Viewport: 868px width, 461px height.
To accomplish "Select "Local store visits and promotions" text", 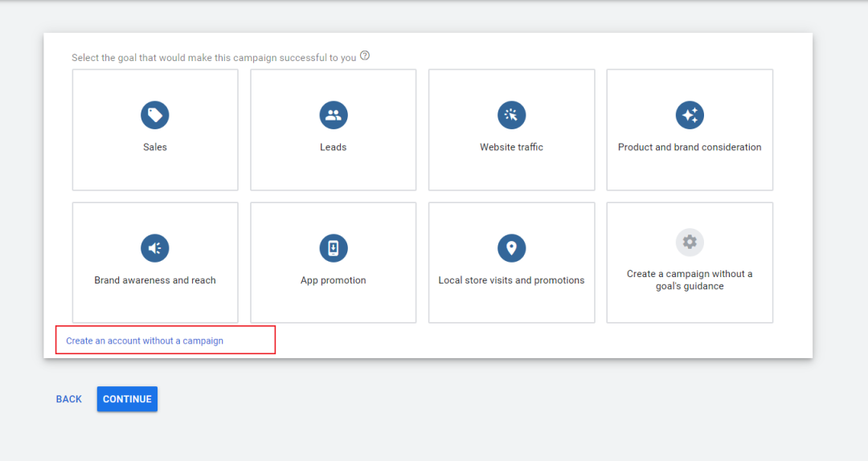I will [511, 280].
